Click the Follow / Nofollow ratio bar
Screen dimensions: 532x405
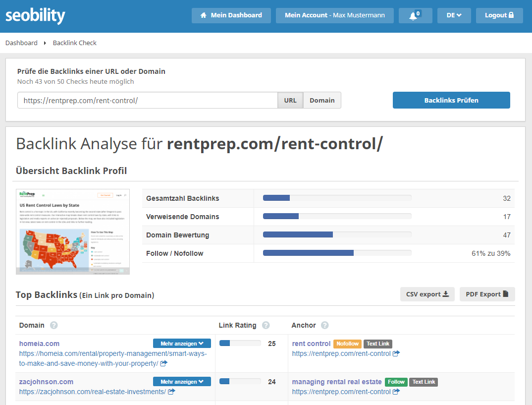pyautogui.click(x=337, y=253)
